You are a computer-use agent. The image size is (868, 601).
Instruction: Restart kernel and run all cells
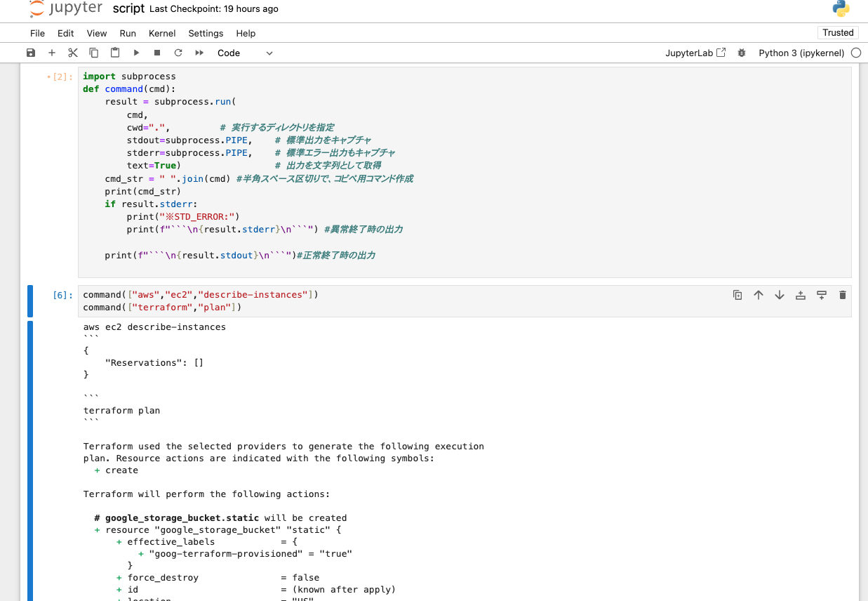coord(199,53)
